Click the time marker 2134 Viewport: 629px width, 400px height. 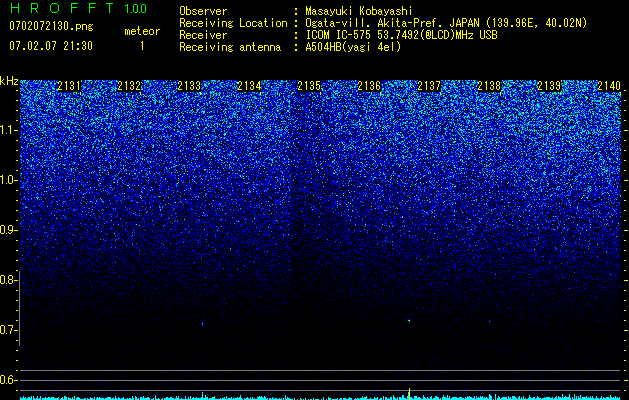pyautogui.click(x=249, y=86)
